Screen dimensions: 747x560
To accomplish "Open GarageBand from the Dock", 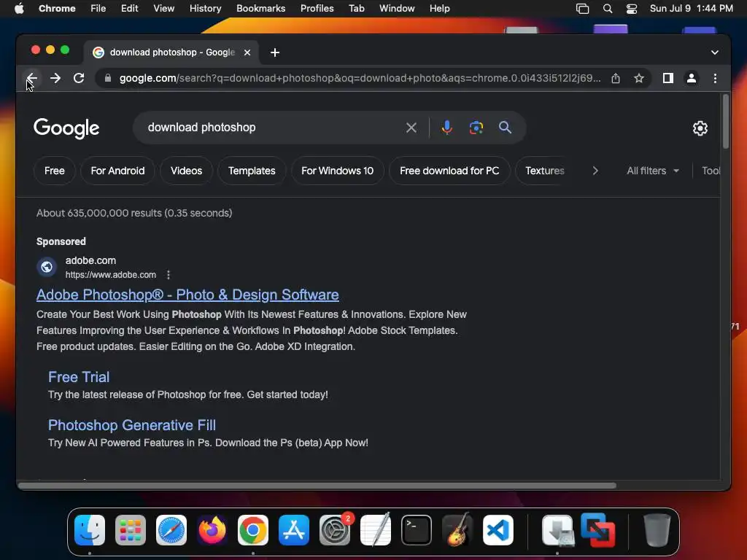I will pos(457,530).
